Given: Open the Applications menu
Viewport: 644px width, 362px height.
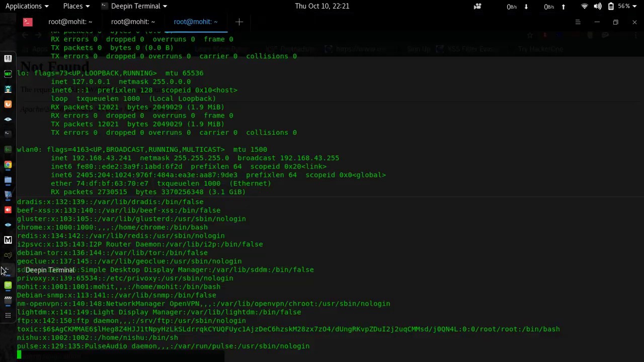Looking at the screenshot, I should pos(27,6).
